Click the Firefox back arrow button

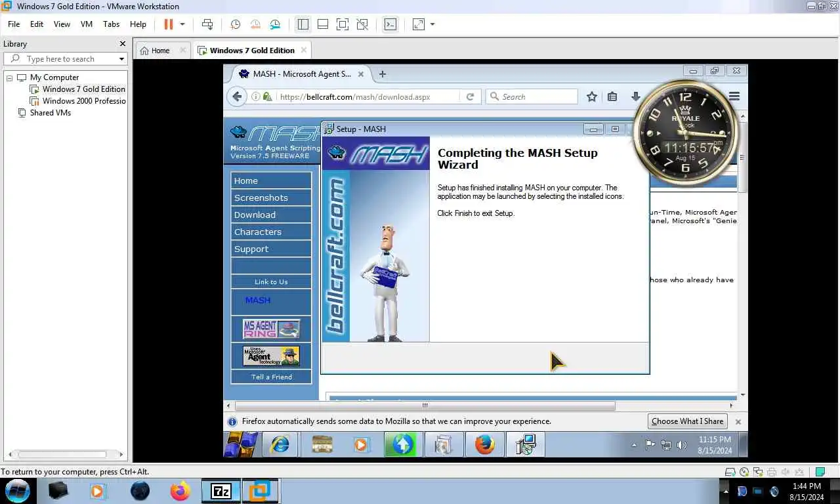237,96
